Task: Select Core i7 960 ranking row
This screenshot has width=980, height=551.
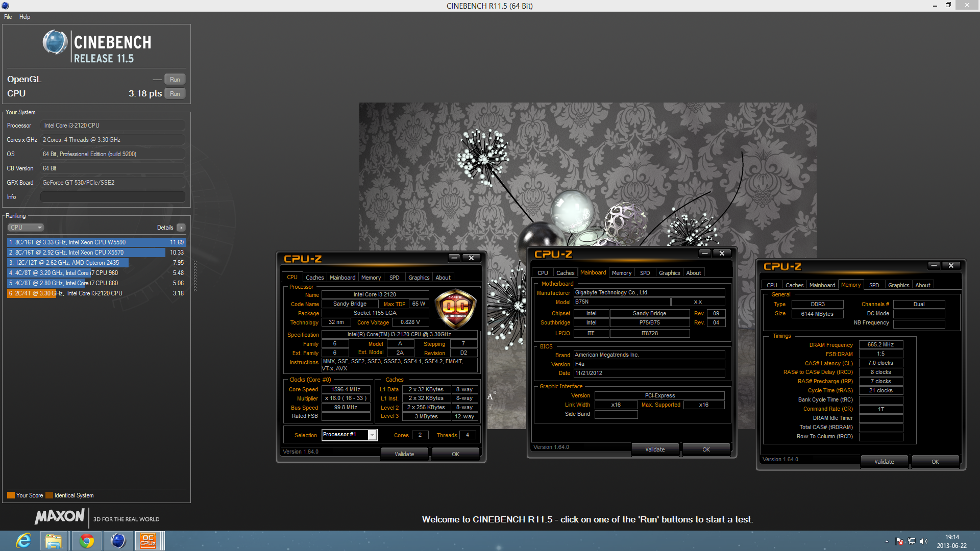Action: (96, 273)
